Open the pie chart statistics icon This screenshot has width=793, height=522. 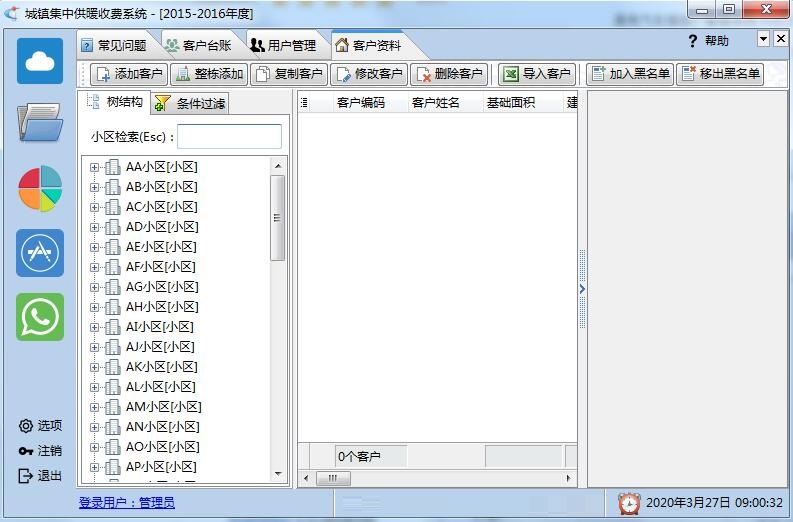(40, 189)
